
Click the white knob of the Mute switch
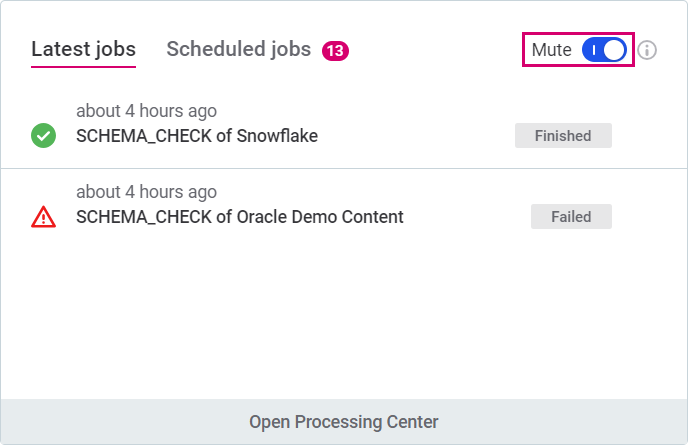614,50
